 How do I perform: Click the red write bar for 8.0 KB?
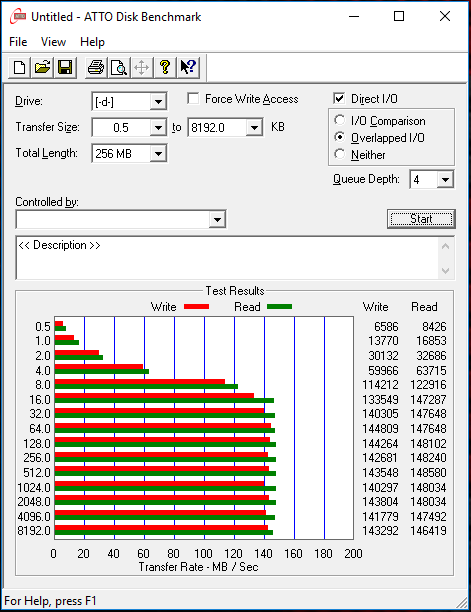point(140,381)
